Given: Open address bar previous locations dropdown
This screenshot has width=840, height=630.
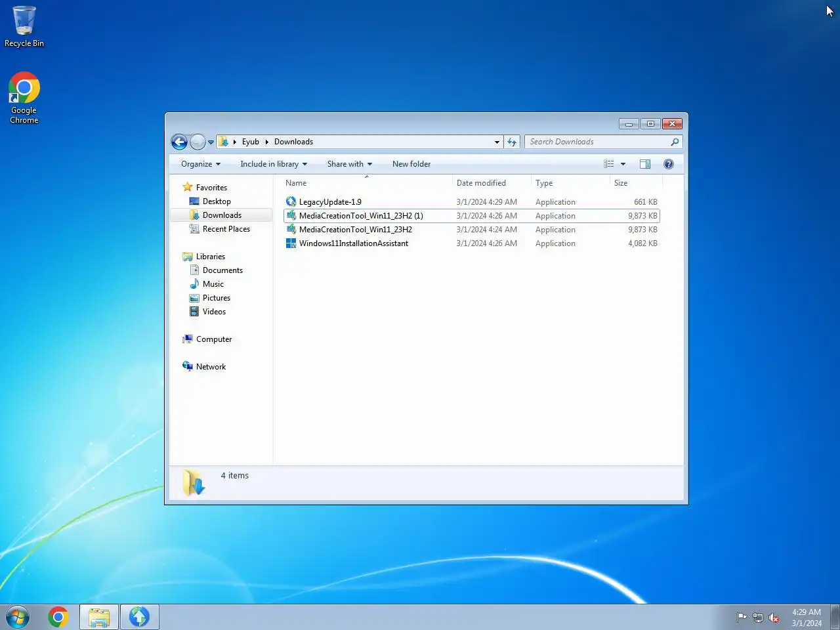Looking at the screenshot, I should 497,142.
